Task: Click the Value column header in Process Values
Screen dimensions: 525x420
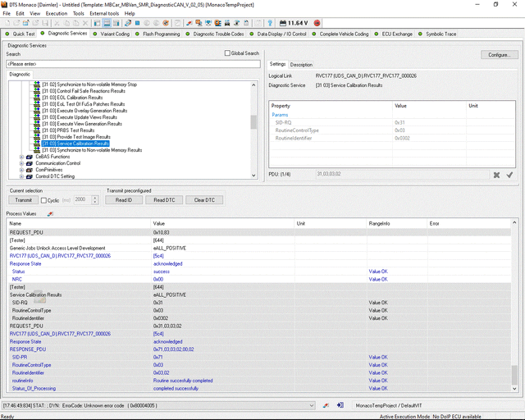Action: [x=222, y=223]
